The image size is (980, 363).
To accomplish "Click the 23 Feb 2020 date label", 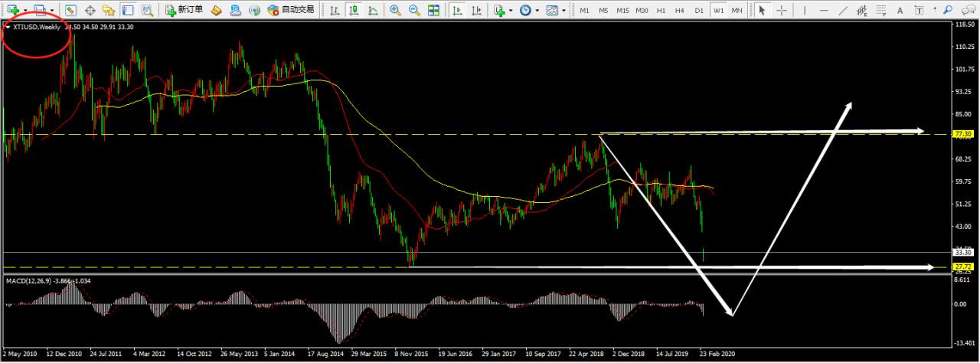I will pos(718,355).
